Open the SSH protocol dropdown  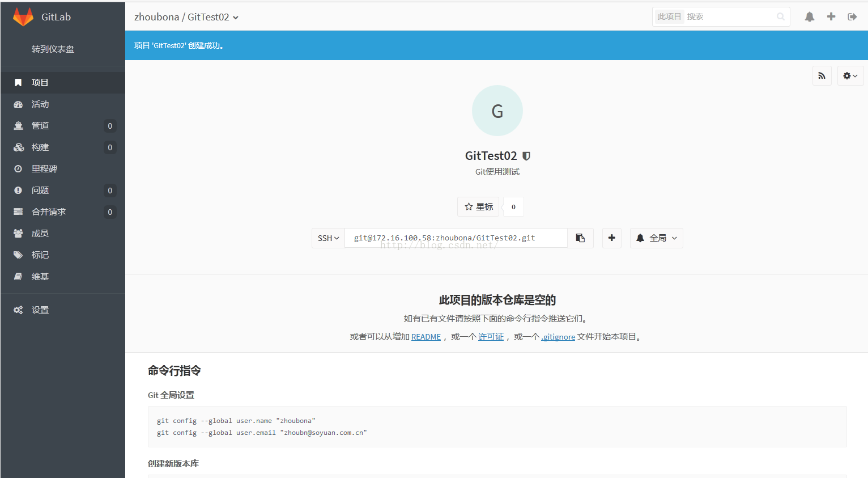(328, 238)
